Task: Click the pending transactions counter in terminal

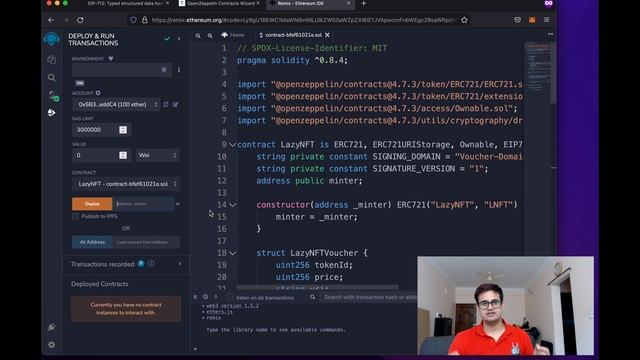Action: [216, 297]
